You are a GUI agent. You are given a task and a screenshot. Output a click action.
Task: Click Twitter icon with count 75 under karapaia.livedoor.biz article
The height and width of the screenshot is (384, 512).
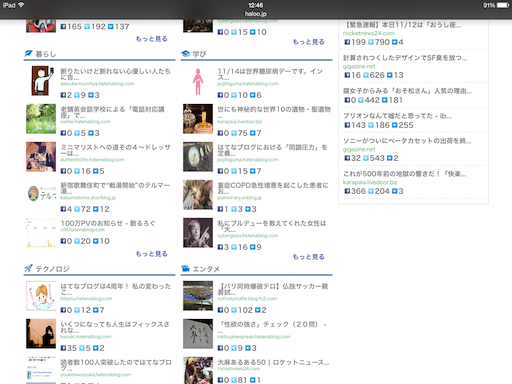[234, 133]
